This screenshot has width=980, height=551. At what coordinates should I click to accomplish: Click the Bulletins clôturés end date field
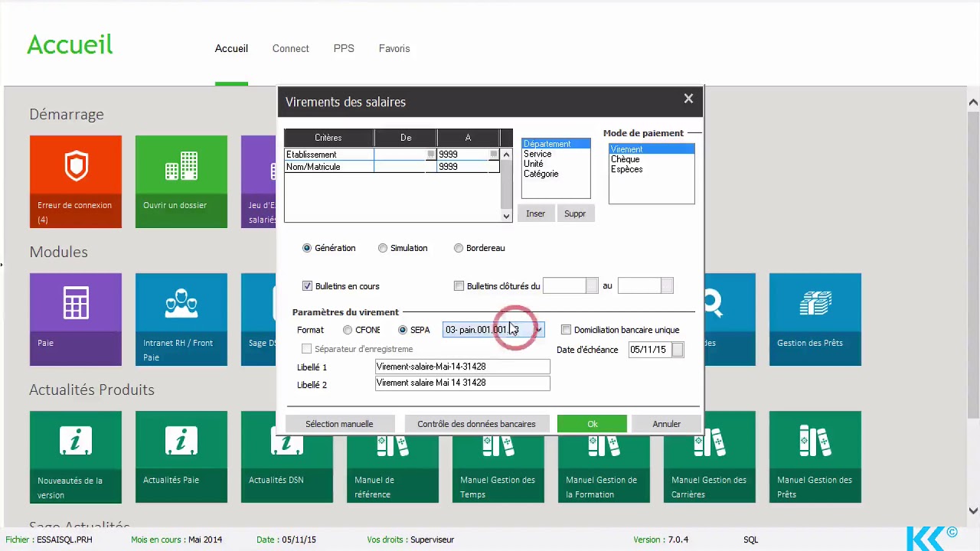[x=640, y=285]
